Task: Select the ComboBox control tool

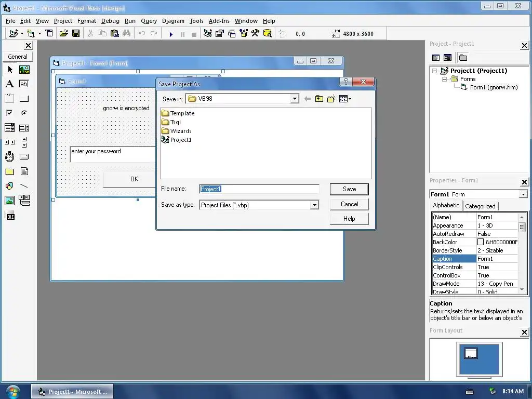Action: [10, 128]
